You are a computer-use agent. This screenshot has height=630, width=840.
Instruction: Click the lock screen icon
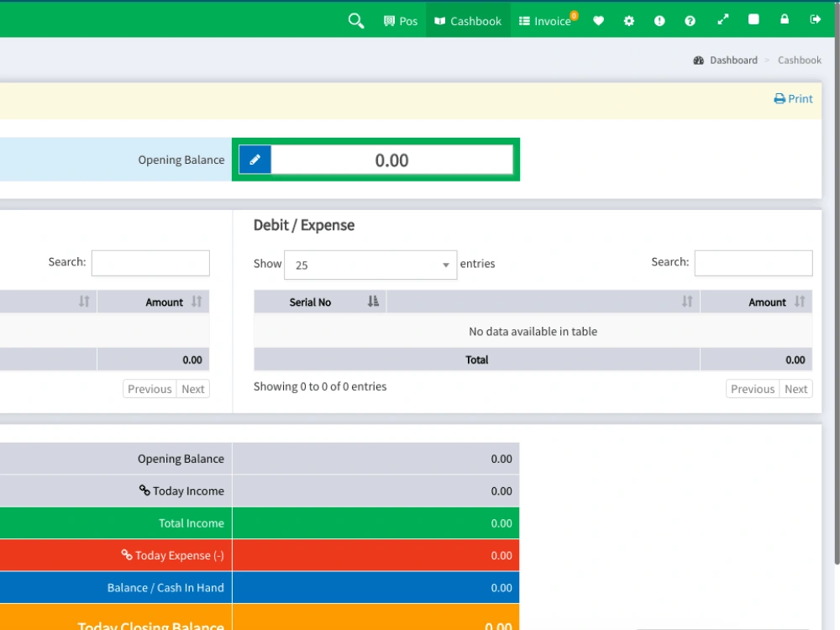click(x=785, y=20)
